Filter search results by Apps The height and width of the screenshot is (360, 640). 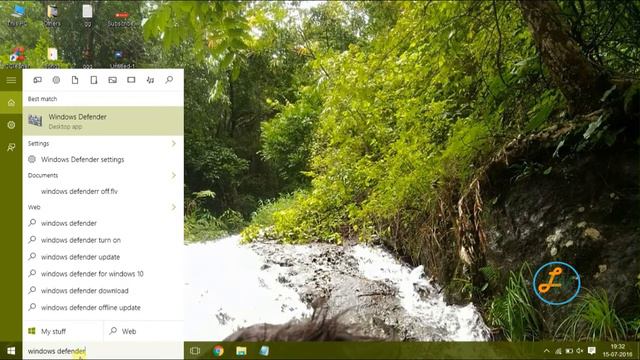pos(38,80)
